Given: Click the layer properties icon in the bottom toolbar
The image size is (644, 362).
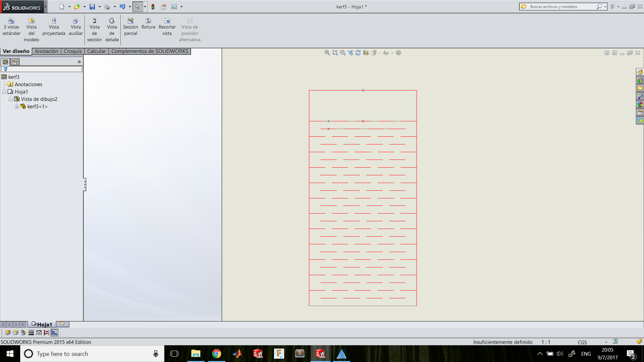Looking at the screenshot, I should tap(15, 333).
